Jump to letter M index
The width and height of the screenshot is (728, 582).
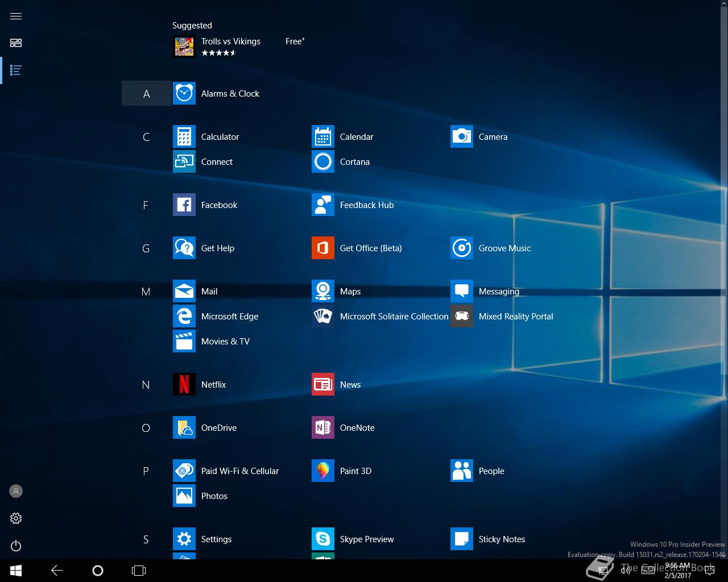click(x=146, y=291)
